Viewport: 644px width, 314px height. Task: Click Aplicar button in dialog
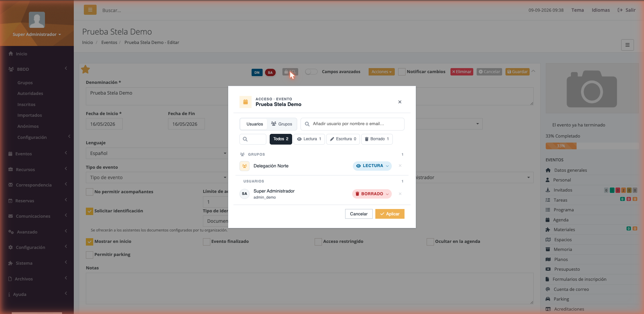tap(390, 214)
